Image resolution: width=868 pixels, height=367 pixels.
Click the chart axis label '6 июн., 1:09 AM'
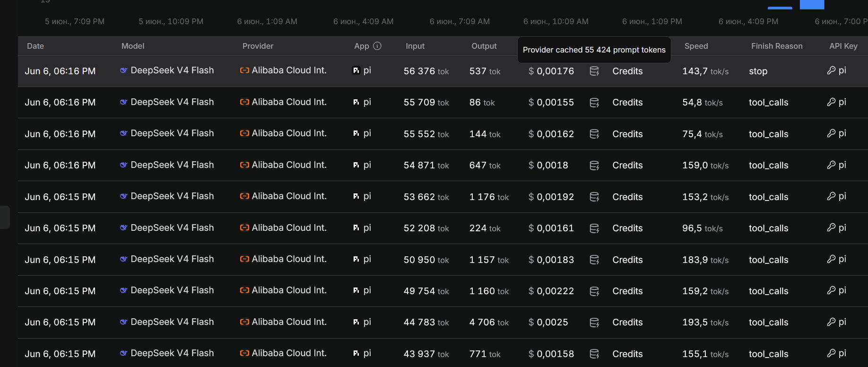pos(267,21)
